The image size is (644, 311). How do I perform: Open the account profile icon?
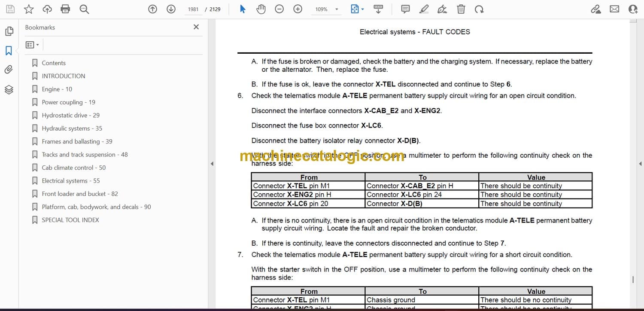tap(633, 9)
